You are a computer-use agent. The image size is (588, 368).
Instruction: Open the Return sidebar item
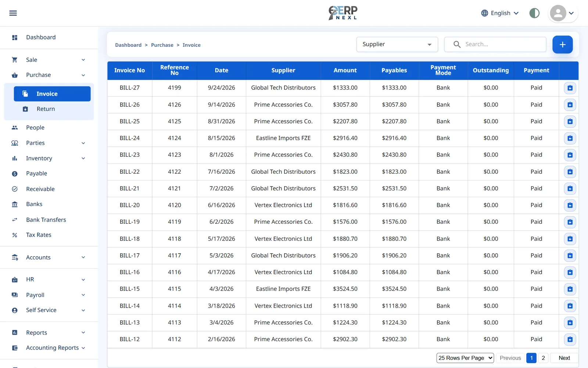[52, 109]
